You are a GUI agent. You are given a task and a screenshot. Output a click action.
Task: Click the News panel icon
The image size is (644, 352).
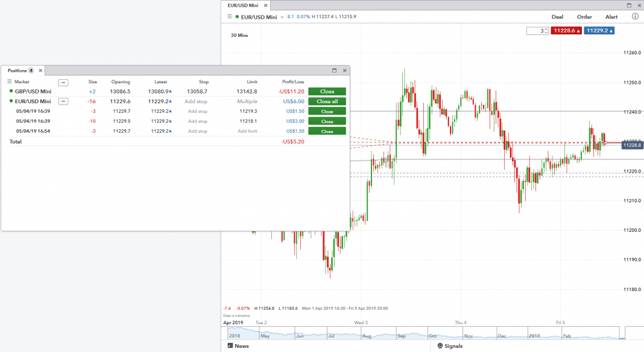[x=230, y=346]
